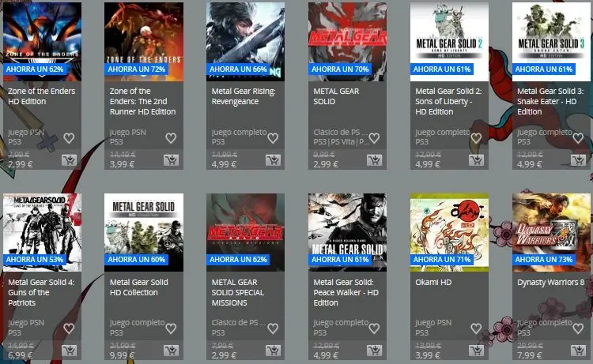This screenshot has height=364, width=593.
Task: Open Metal Gear Solid 2 HD cover image
Action: pyautogui.click(x=449, y=42)
